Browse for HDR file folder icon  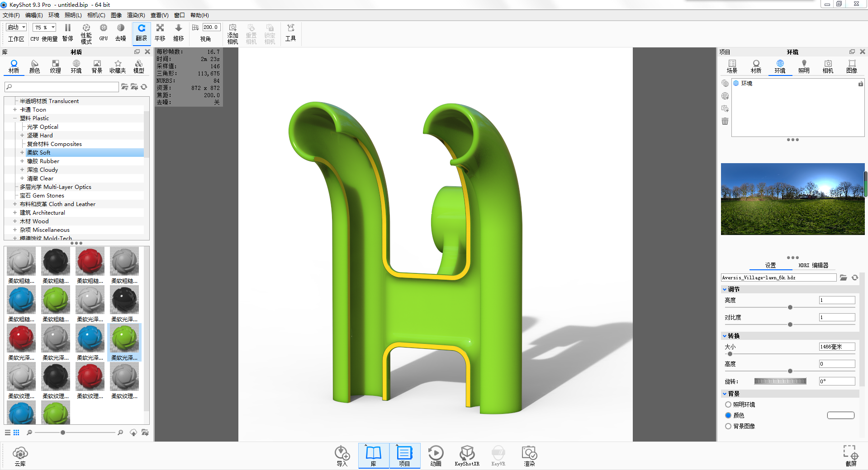[844, 277]
